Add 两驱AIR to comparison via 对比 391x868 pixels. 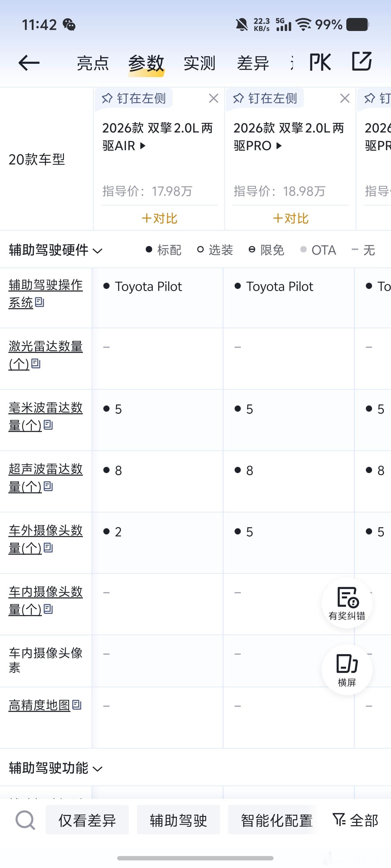coord(159,218)
